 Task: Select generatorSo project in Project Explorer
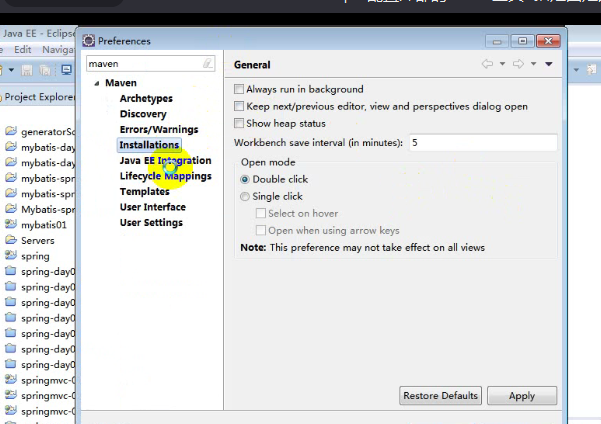coord(48,132)
